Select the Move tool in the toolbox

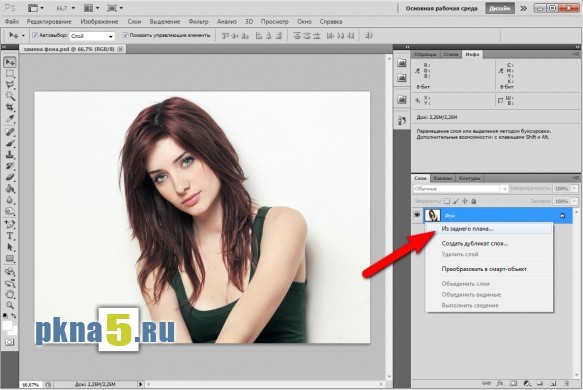click(x=10, y=62)
